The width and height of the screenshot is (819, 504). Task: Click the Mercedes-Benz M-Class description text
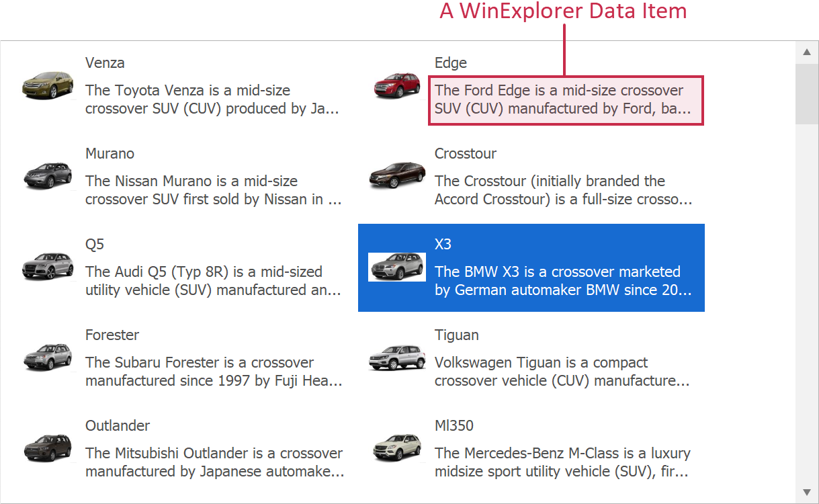pos(562,462)
